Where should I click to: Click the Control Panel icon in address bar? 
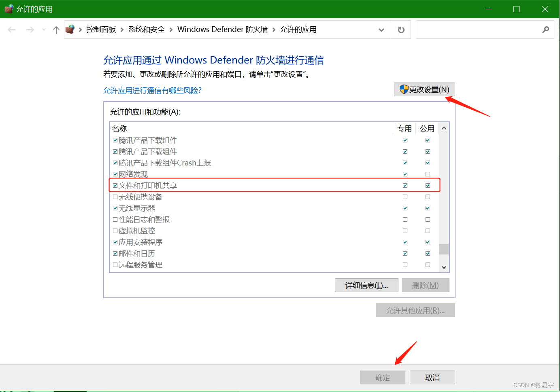(70, 30)
